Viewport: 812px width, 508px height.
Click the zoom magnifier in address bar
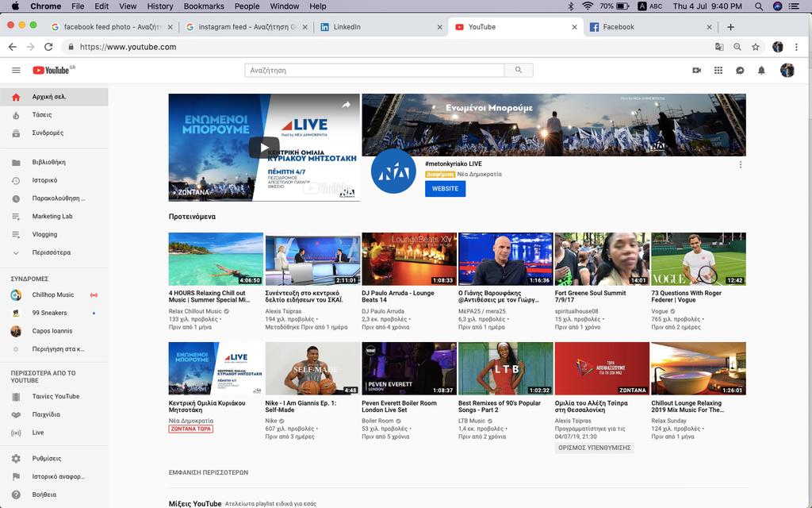[x=737, y=47]
